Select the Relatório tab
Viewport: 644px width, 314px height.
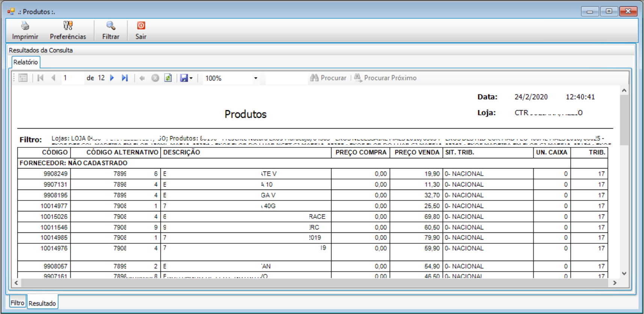point(26,62)
